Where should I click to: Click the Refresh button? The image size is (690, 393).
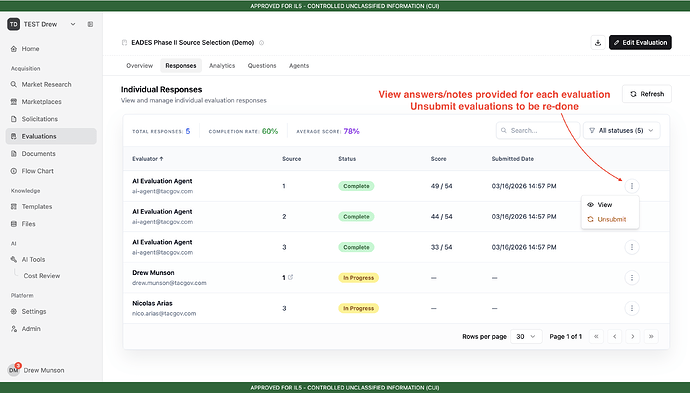tap(647, 94)
